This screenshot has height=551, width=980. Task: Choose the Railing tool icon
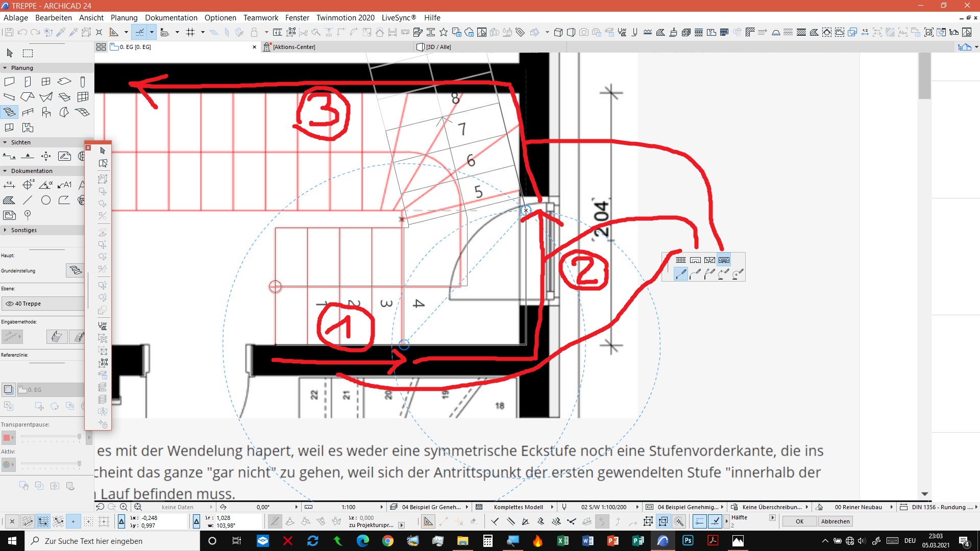[x=28, y=112]
